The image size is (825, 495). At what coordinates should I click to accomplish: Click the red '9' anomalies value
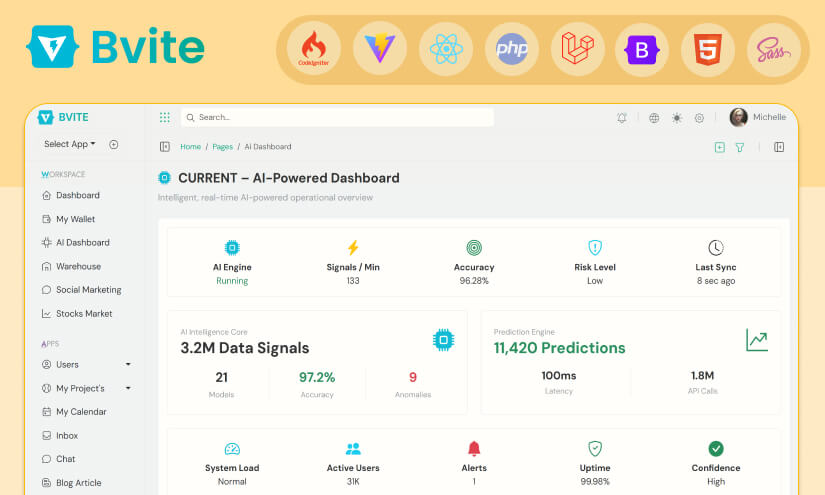[413, 377]
